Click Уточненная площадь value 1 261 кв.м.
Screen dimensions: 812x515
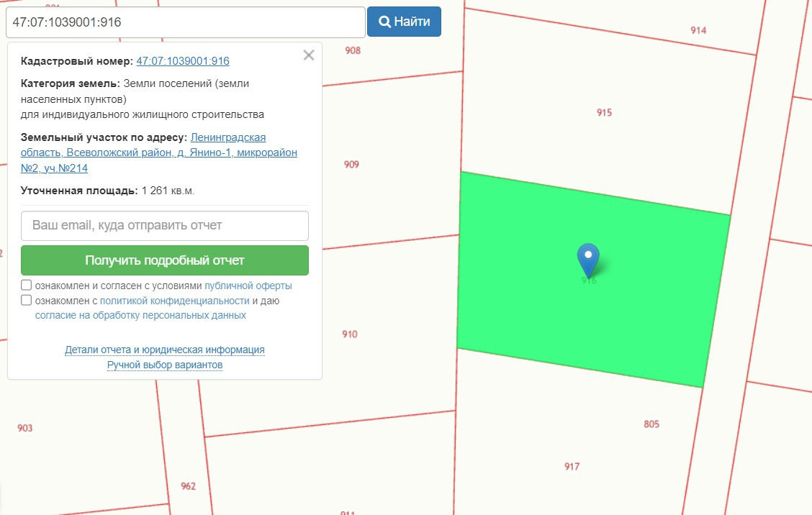click(x=168, y=191)
